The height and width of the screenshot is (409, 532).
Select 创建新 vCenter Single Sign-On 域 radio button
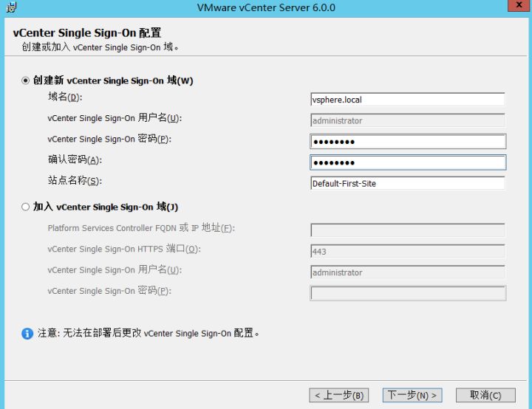click(25, 80)
